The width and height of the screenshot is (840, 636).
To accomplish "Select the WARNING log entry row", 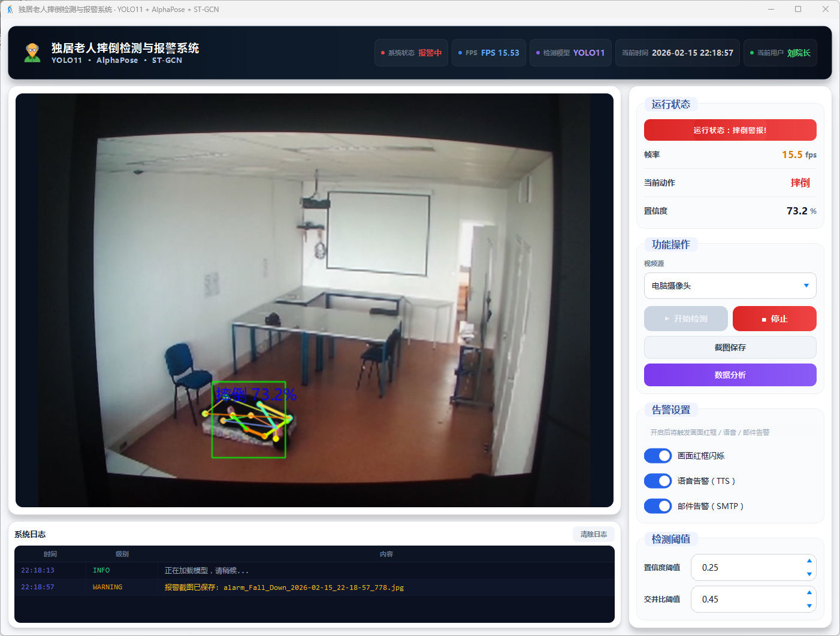I will (314, 587).
